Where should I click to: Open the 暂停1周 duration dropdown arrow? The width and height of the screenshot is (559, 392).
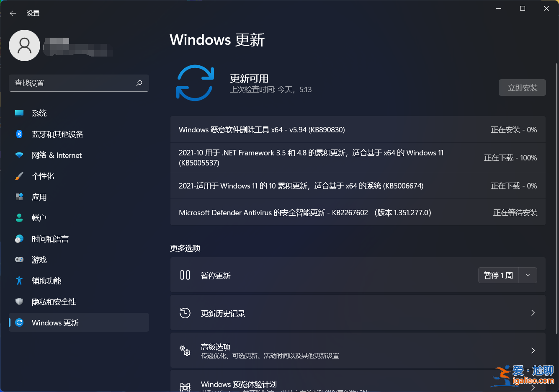click(528, 275)
